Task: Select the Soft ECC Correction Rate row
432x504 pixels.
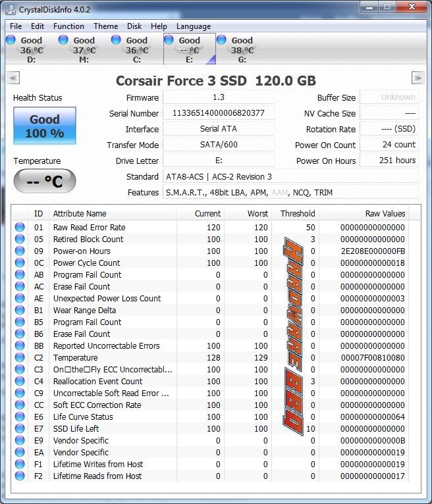Action: pyautogui.click(x=210, y=405)
